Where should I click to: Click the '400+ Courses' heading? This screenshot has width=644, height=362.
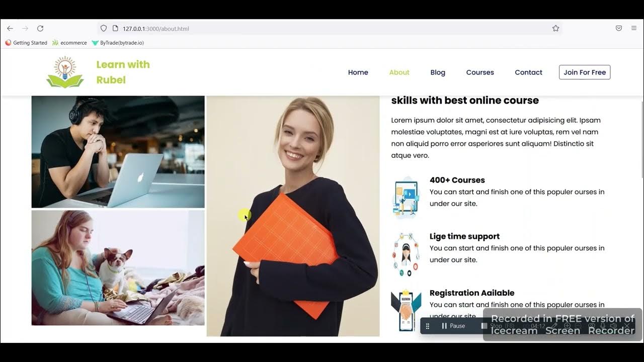pyautogui.click(x=457, y=180)
